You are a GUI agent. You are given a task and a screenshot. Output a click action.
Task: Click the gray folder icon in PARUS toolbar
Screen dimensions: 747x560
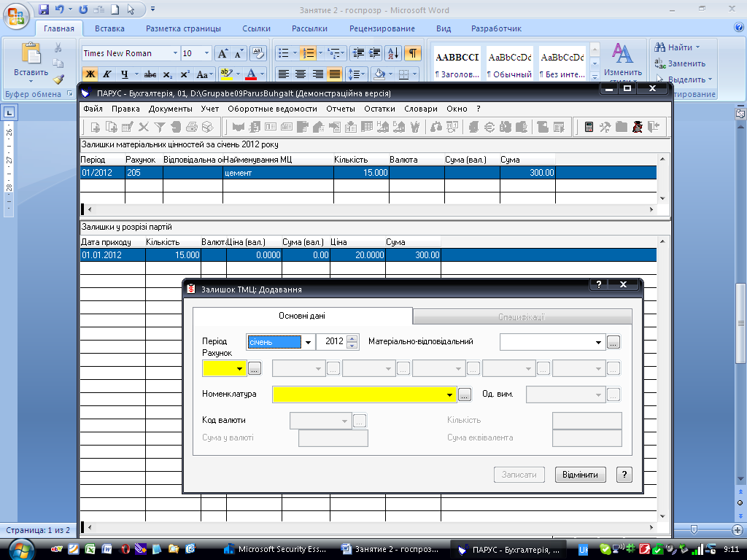click(x=622, y=127)
